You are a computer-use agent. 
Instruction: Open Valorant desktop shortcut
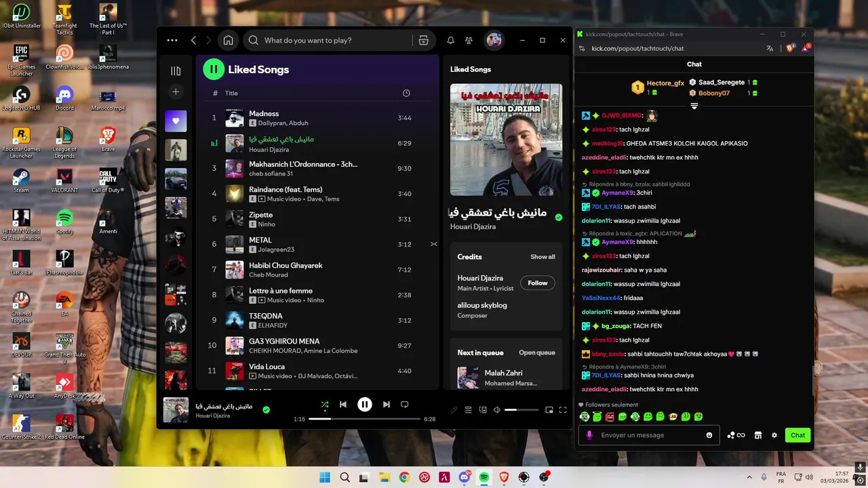click(x=64, y=180)
